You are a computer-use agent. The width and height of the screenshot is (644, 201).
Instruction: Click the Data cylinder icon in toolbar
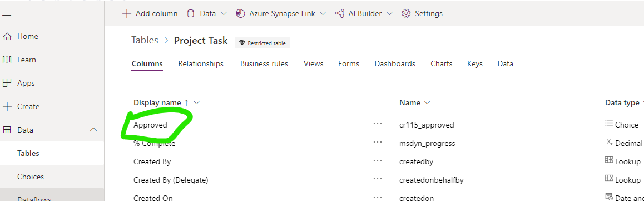point(191,13)
